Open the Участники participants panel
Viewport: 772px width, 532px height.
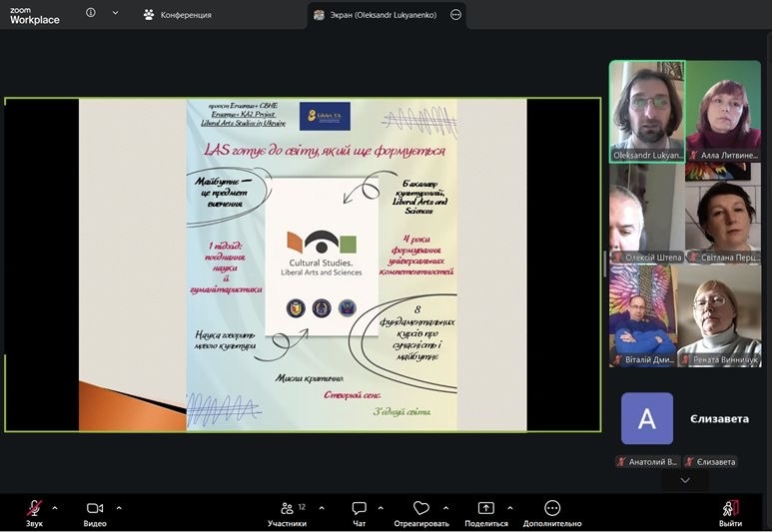click(x=287, y=509)
